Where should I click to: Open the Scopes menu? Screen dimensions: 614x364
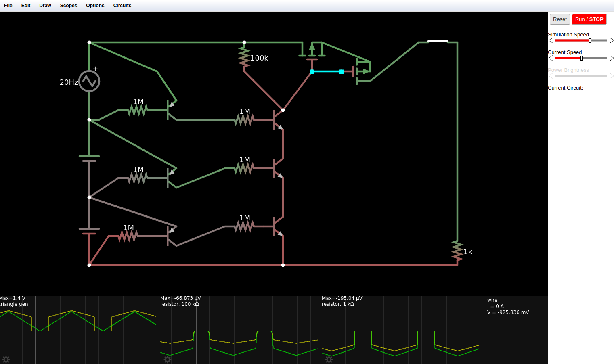click(69, 6)
